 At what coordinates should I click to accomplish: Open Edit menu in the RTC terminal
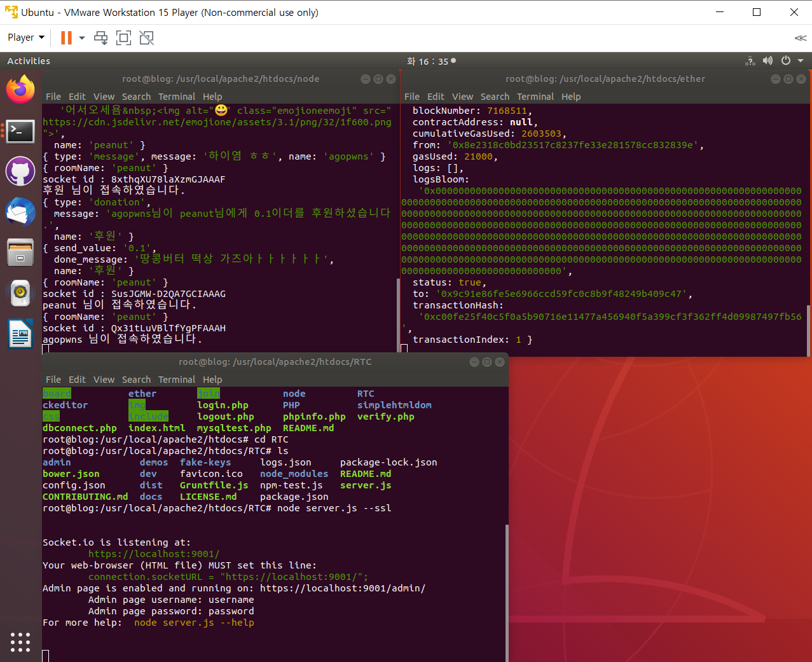pos(77,380)
